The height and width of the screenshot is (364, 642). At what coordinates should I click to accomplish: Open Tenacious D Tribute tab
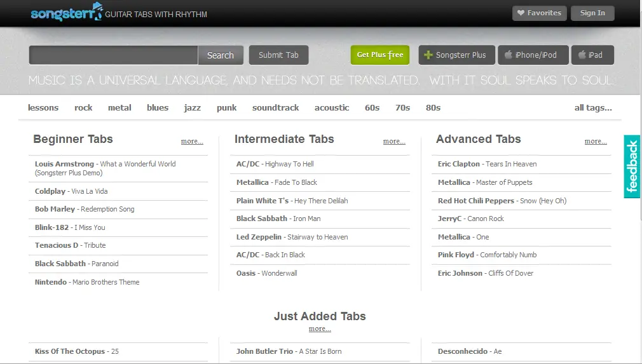point(70,245)
